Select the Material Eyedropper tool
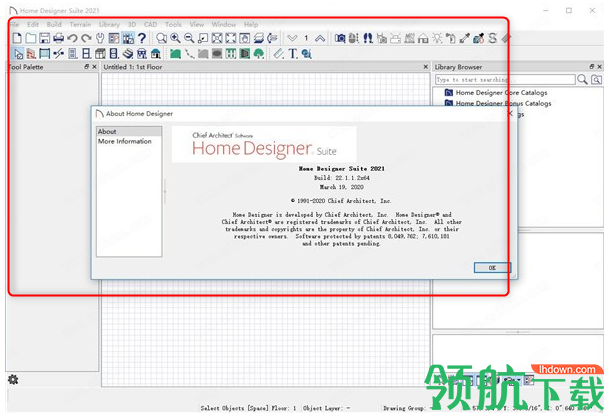The image size is (604, 417). click(x=465, y=38)
